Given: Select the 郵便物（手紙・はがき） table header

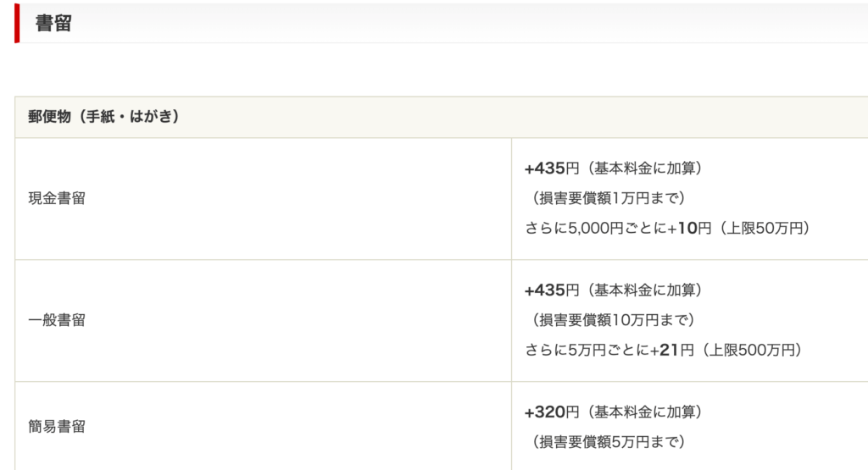Looking at the screenshot, I should (x=103, y=117).
